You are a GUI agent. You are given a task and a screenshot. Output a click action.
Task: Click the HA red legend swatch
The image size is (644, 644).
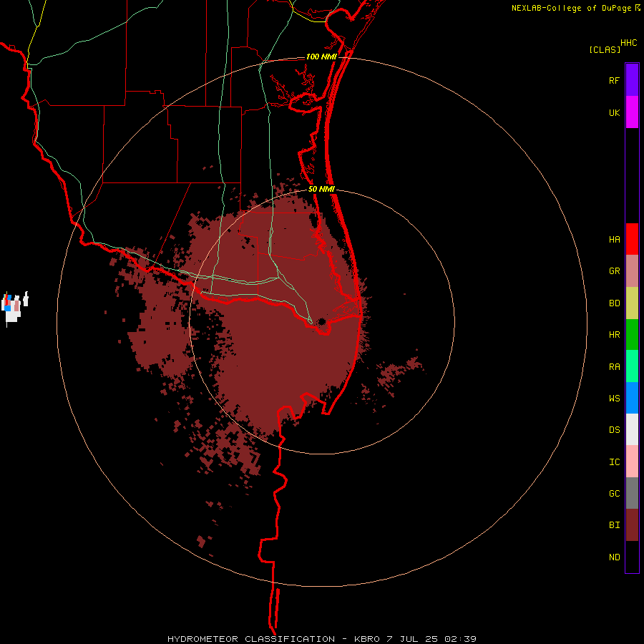[632, 239]
